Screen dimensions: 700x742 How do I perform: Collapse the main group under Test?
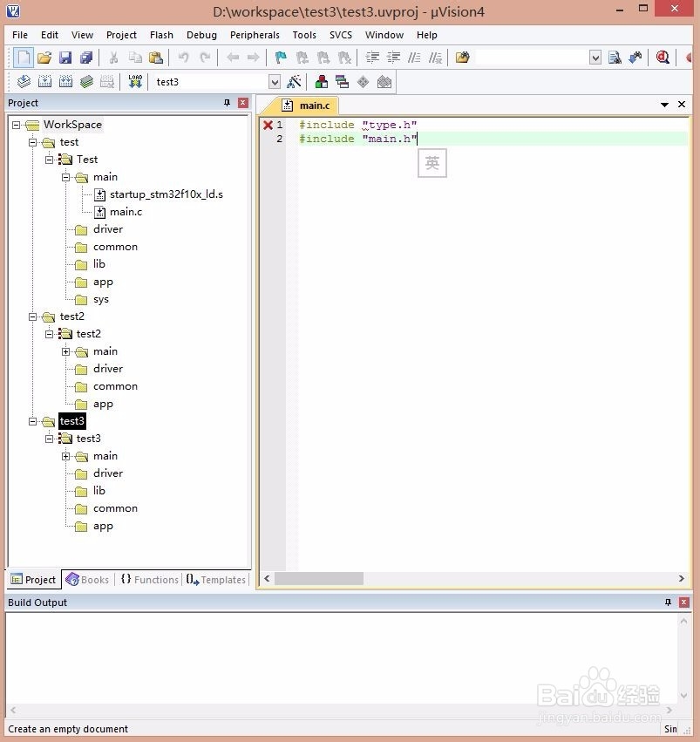click(65, 178)
